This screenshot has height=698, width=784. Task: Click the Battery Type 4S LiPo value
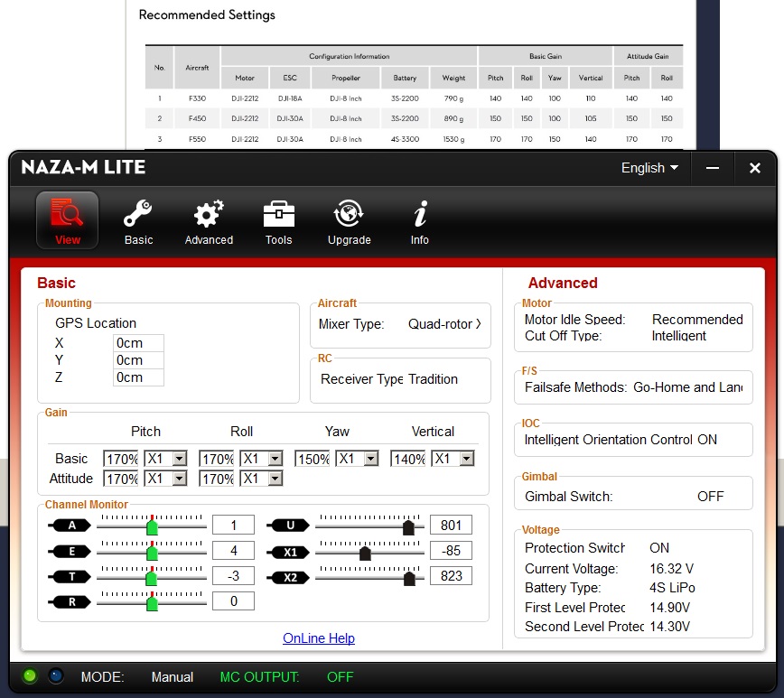pyautogui.click(x=673, y=588)
